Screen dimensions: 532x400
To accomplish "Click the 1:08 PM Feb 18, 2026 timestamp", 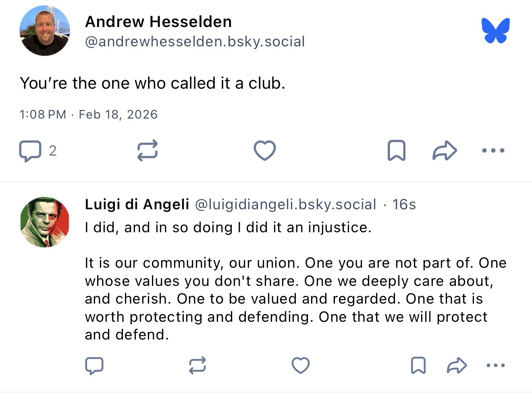I will coord(88,115).
